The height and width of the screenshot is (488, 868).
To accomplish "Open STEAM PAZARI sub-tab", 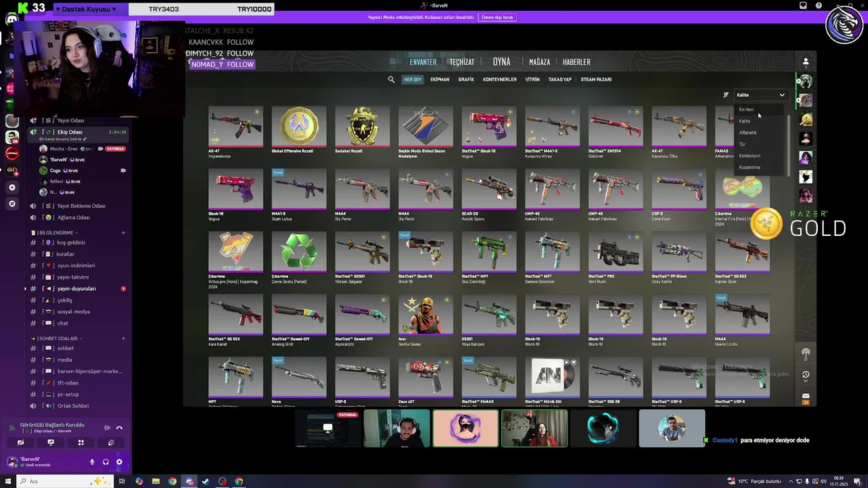I will pos(596,79).
